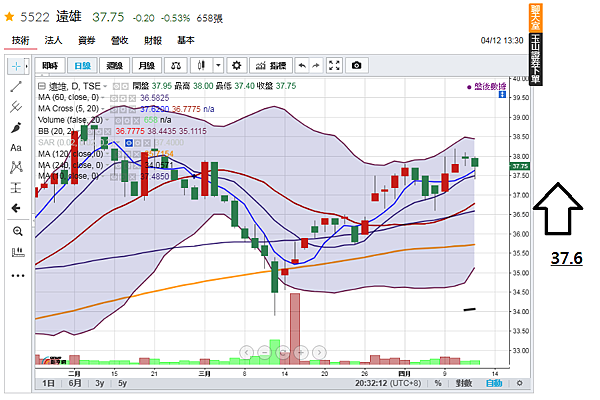Set time range to 3y
The height and width of the screenshot is (400, 600).
point(100,383)
